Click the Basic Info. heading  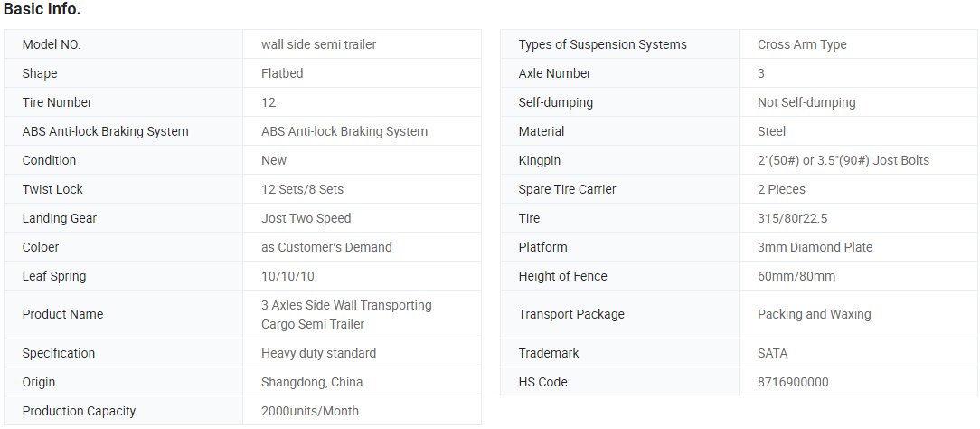42,10
